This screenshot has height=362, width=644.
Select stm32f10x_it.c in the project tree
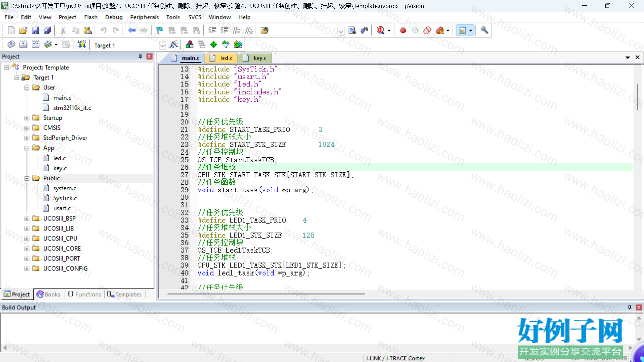(72, 108)
